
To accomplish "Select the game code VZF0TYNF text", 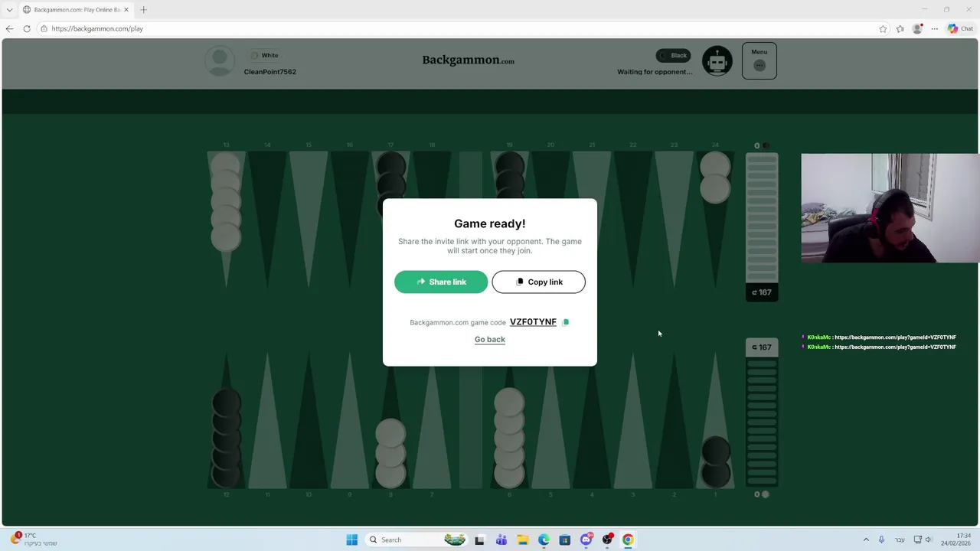I will [x=533, y=322].
